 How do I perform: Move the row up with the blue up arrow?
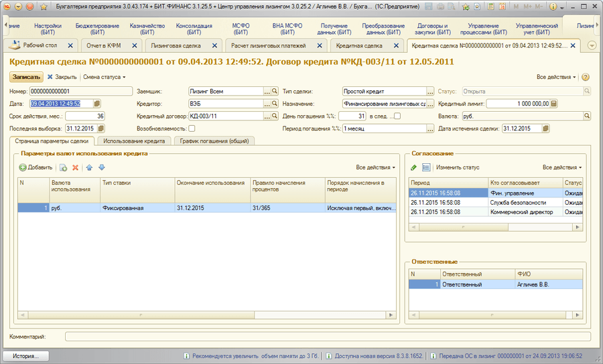point(89,167)
